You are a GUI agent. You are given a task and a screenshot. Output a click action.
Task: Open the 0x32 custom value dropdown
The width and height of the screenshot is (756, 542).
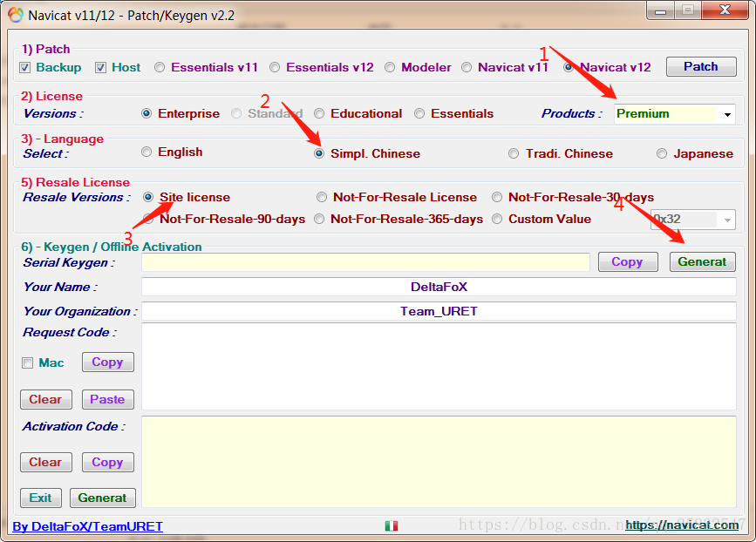coord(693,220)
